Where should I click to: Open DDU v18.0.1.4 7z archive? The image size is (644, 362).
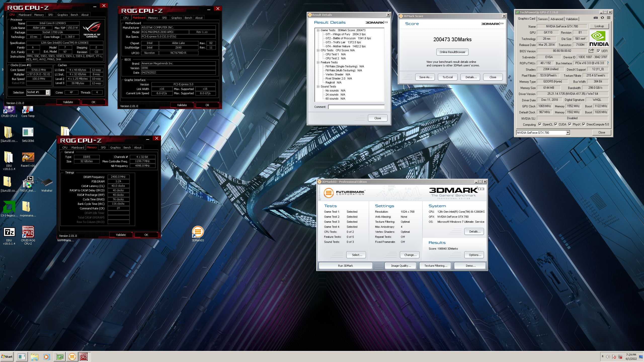click(x=9, y=236)
